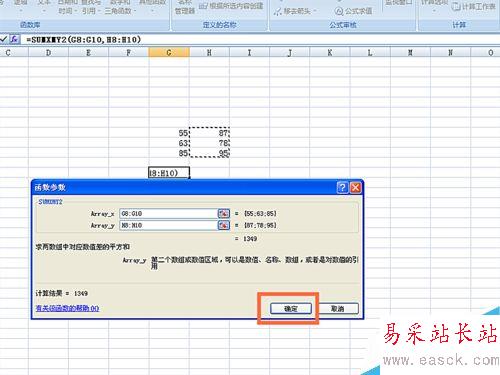Click the 取消 button

click(338, 308)
